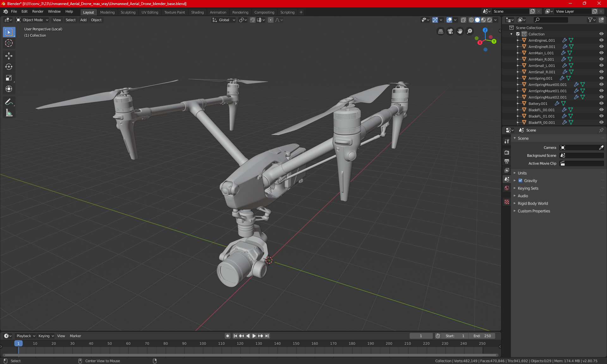This screenshot has height=364, width=607.
Task: Hide ArmSpring.001 with its eye icon
Action: pos(601,78)
